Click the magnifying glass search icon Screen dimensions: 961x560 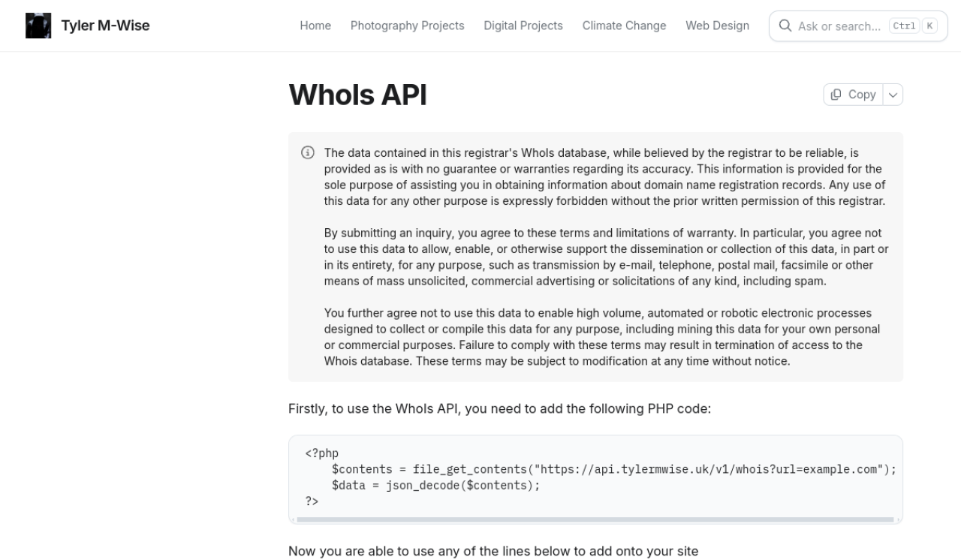coord(785,26)
